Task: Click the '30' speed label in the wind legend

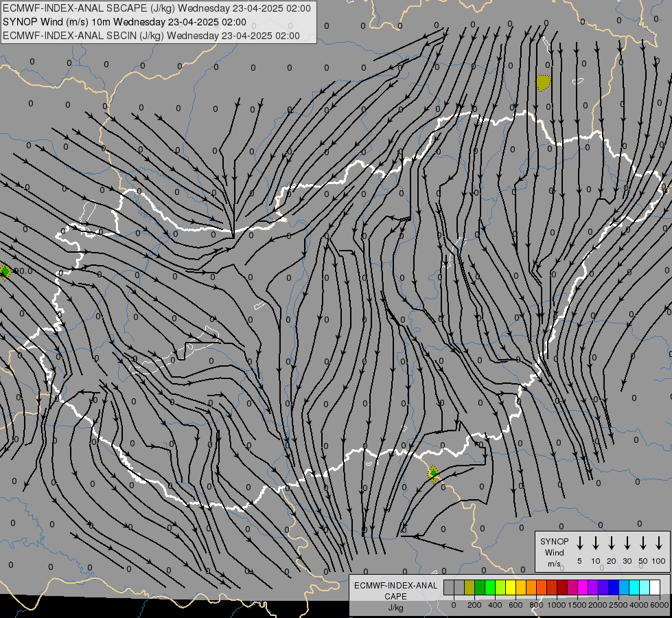Action: point(627,561)
